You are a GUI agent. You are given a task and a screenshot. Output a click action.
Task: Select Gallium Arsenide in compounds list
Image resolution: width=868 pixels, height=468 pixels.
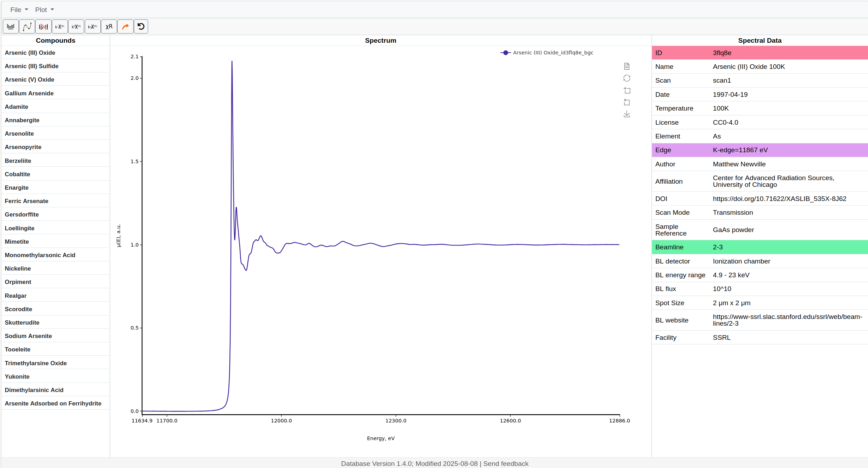29,93
